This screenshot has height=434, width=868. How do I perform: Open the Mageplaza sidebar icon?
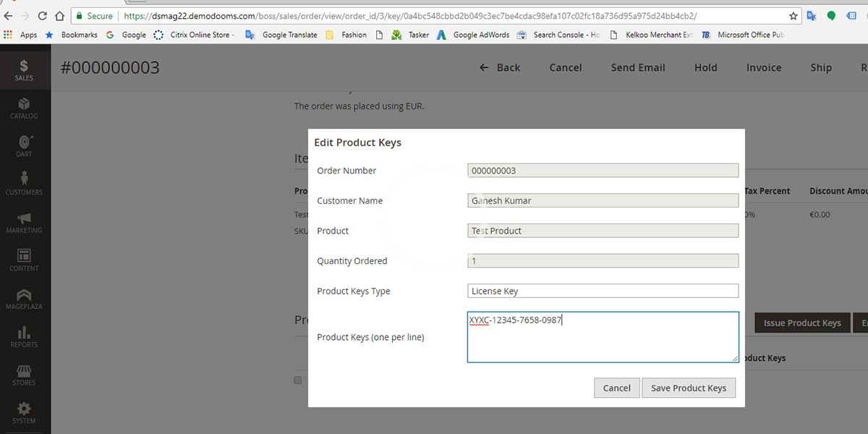(x=24, y=299)
